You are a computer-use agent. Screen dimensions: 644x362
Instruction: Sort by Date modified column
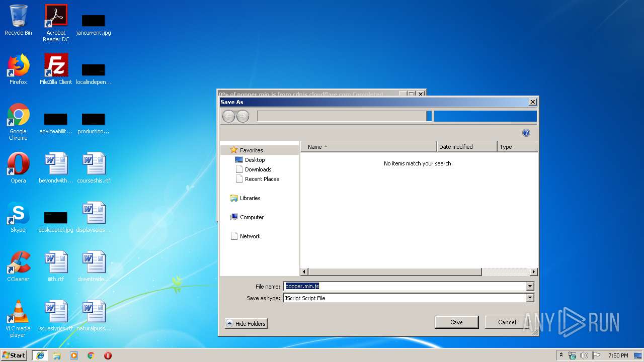[467, 147]
